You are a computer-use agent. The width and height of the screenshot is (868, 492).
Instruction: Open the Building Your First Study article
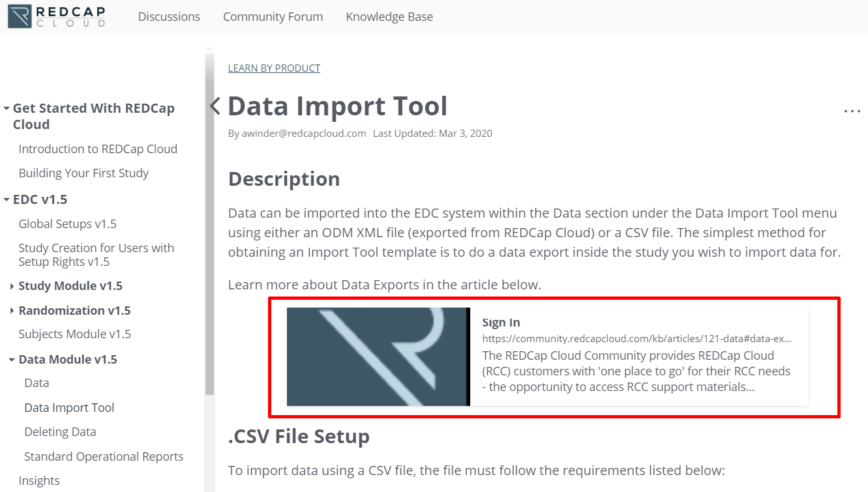pos(83,173)
